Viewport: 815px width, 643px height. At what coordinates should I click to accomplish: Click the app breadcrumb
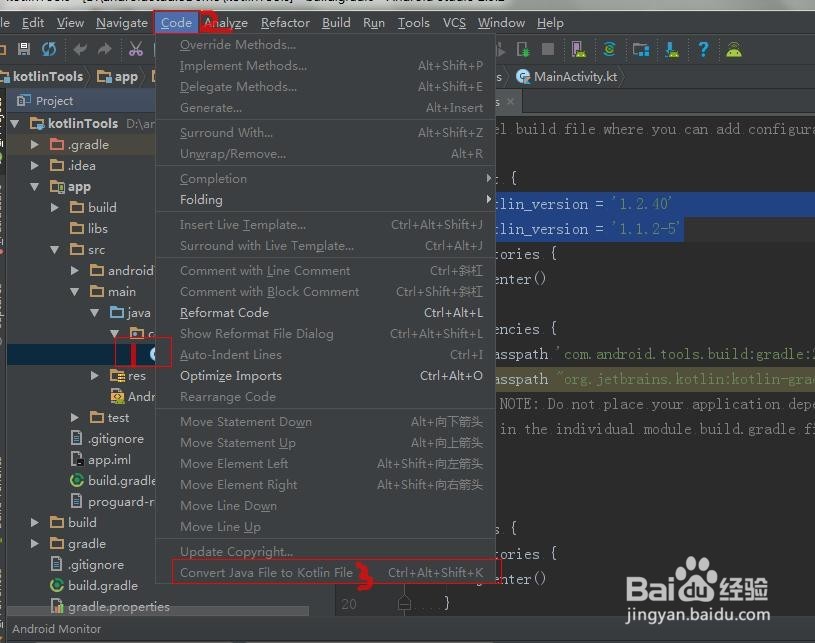point(118,76)
